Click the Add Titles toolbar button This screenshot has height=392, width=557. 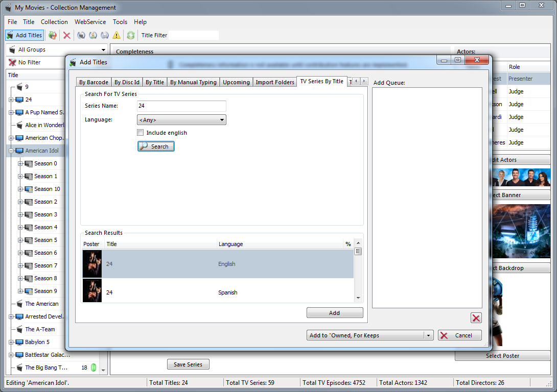pyautogui.click(x=25, y=35)
